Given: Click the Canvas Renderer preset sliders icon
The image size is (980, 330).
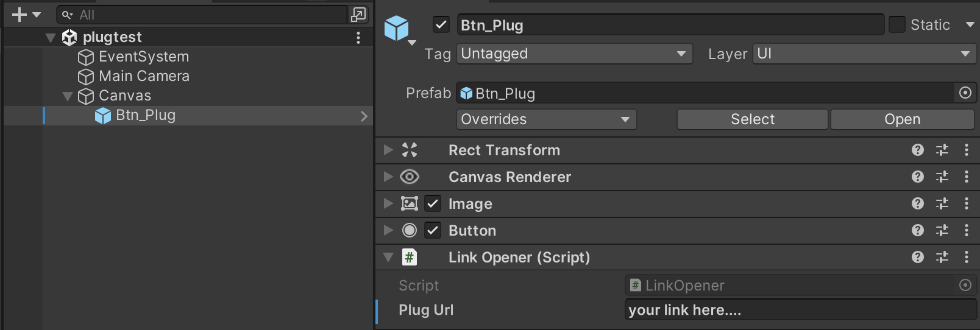Looking at the screenshot, I should tap(942, 177).
